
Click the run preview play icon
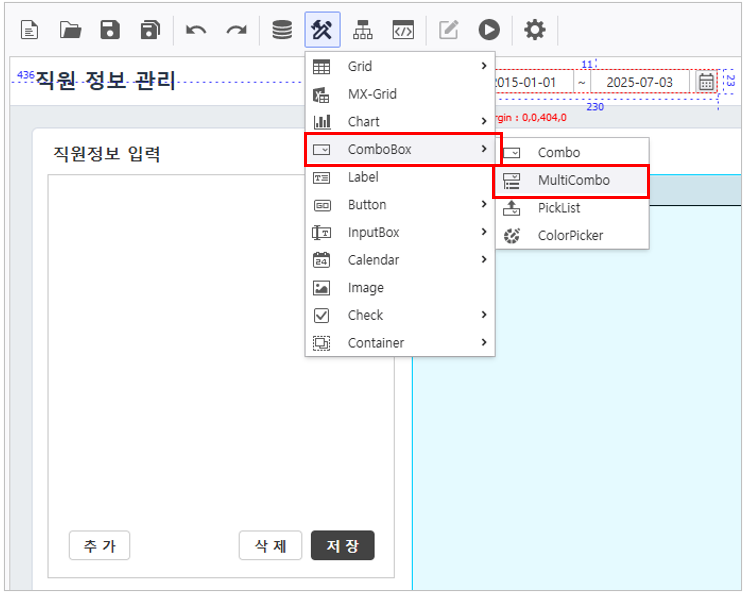tap(489, 30)
